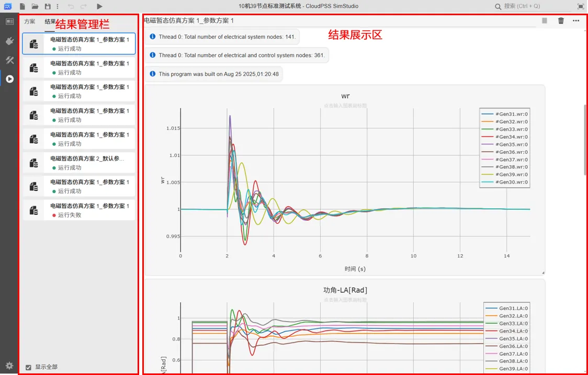Select the failed result 运行失败 entry

(79, 210)
